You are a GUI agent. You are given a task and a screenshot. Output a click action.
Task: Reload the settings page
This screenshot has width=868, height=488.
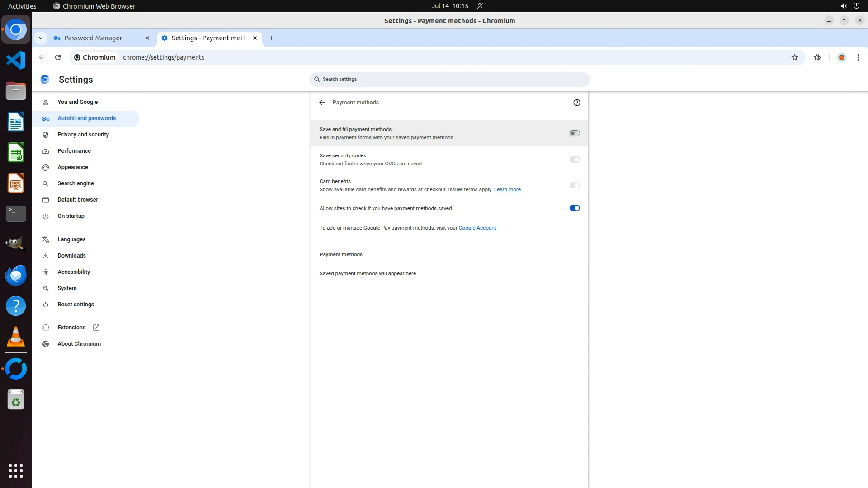[58, 57]
